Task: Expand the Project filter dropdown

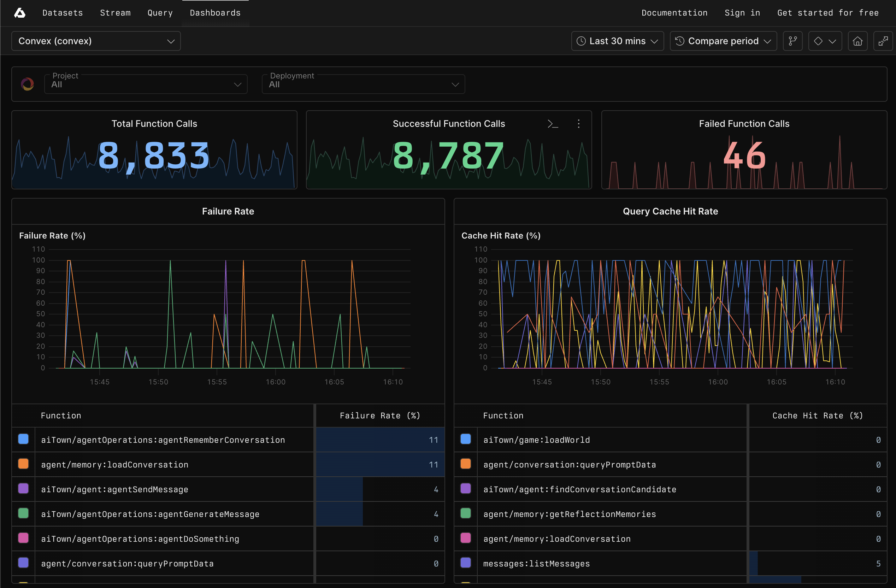Action: coord(146,84)
